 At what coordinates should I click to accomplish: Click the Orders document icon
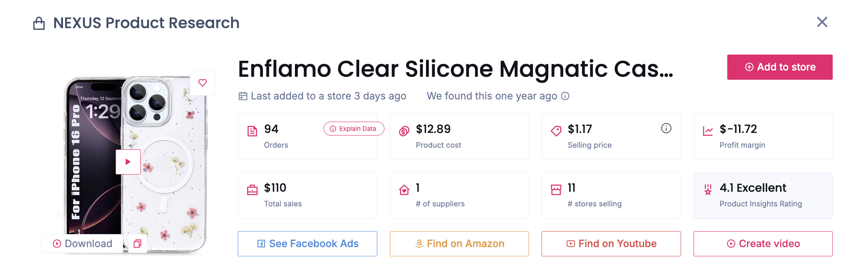click(x=252, y=131)
